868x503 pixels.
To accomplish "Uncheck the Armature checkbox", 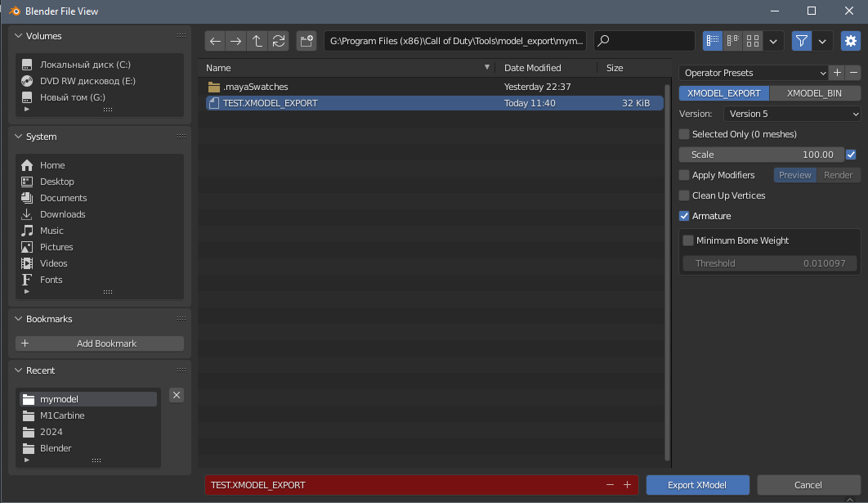I will (x=684, y=216).
